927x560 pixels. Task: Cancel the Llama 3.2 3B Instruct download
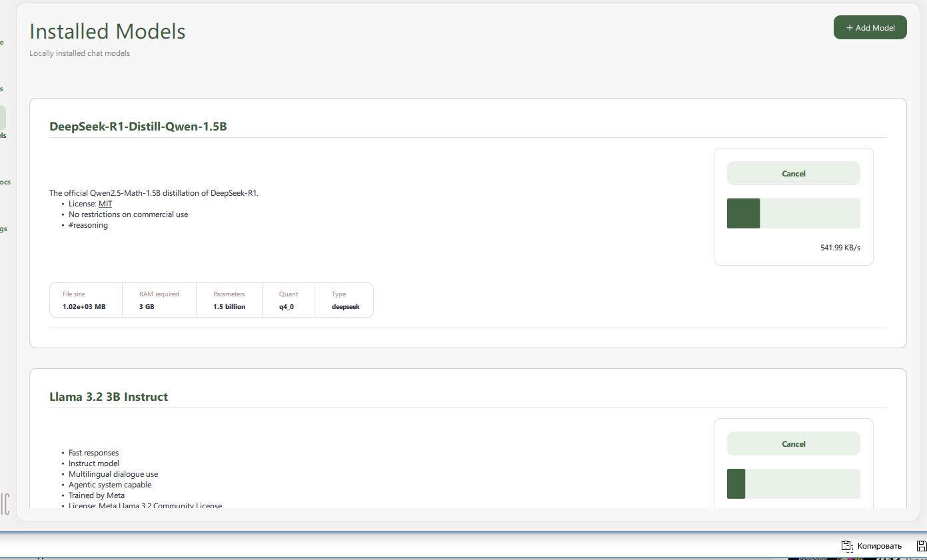click(x=793, y=443)
